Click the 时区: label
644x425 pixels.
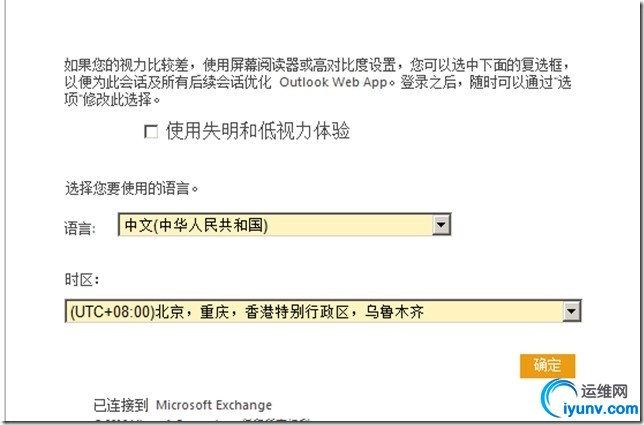tap(82, 280)
